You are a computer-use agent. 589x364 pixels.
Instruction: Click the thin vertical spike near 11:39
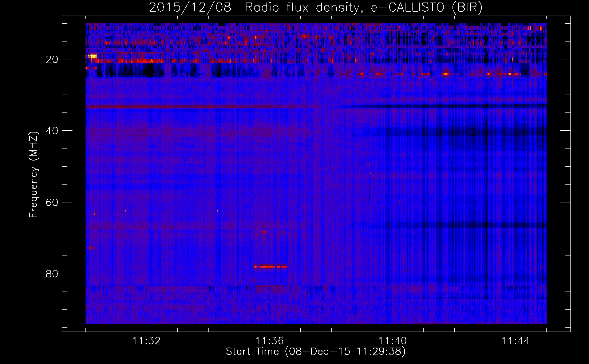370,182
